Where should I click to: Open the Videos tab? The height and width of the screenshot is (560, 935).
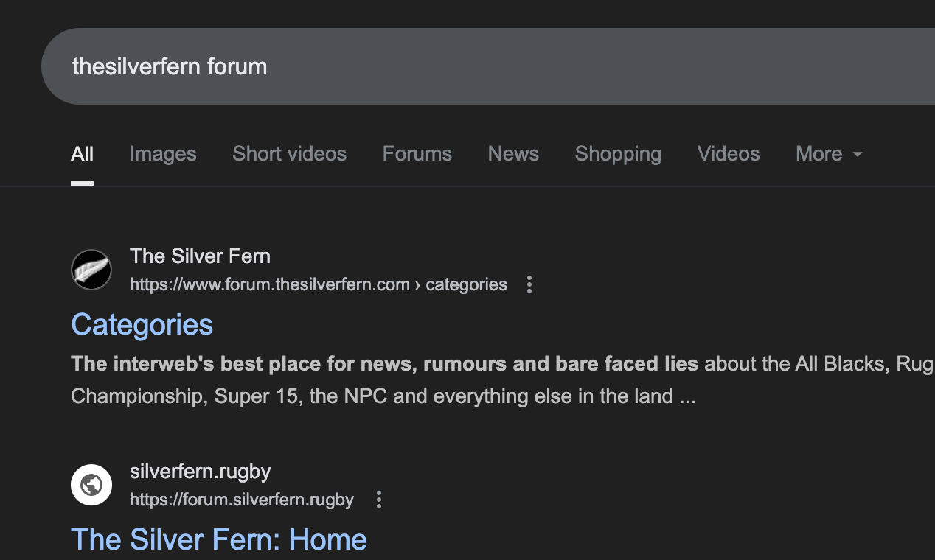(729, 154)
